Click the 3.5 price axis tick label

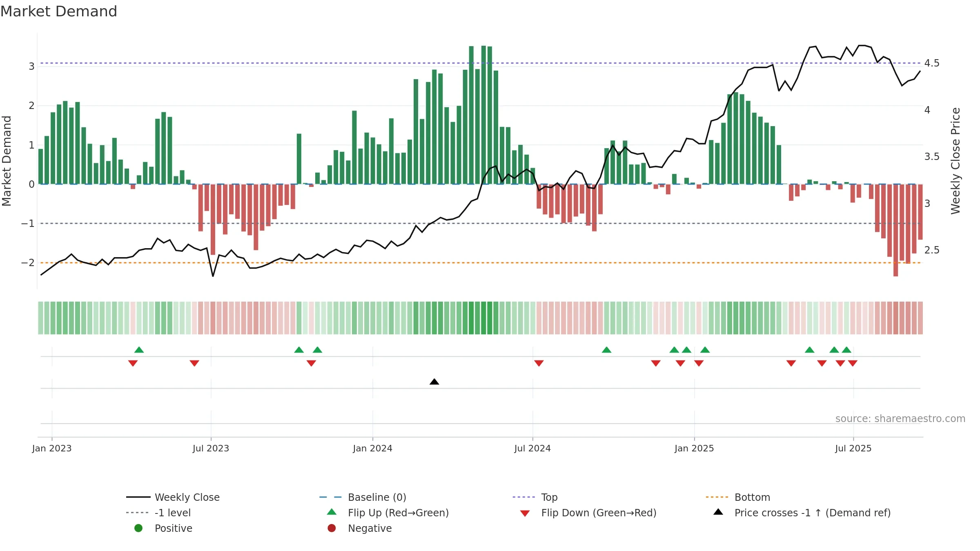pos(932,157)
